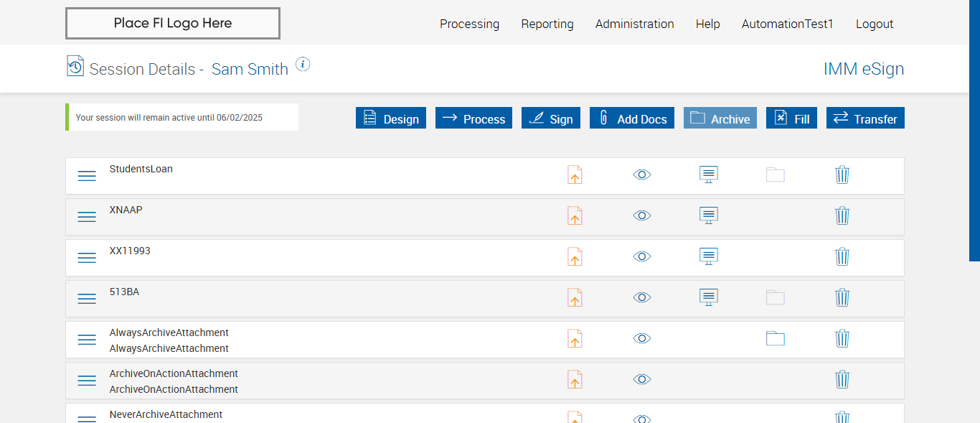View XX11993 using the eye icon
This screenshot has width=980, height=423.
coord(642,256)
